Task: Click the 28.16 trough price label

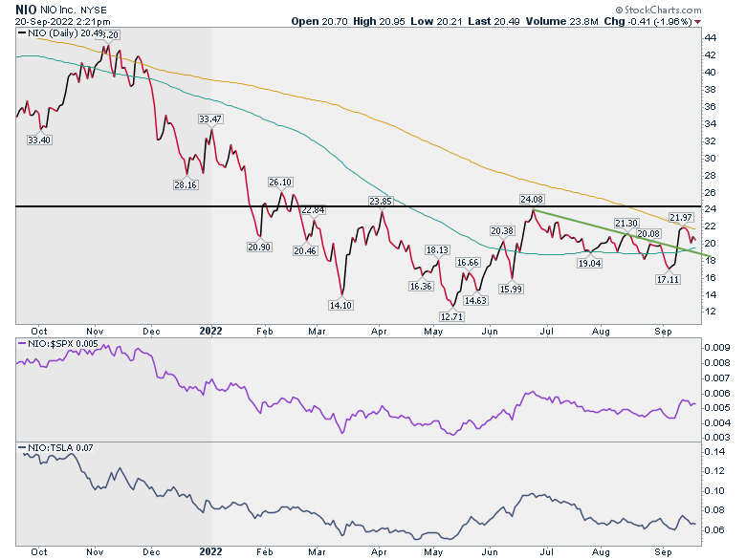Action: (186, 185)
